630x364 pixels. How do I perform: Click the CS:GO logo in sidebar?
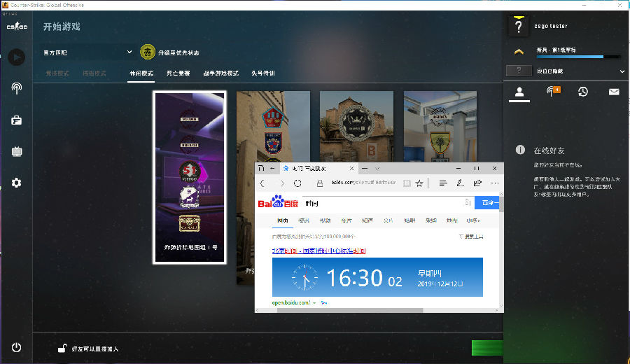click(17, 27)
